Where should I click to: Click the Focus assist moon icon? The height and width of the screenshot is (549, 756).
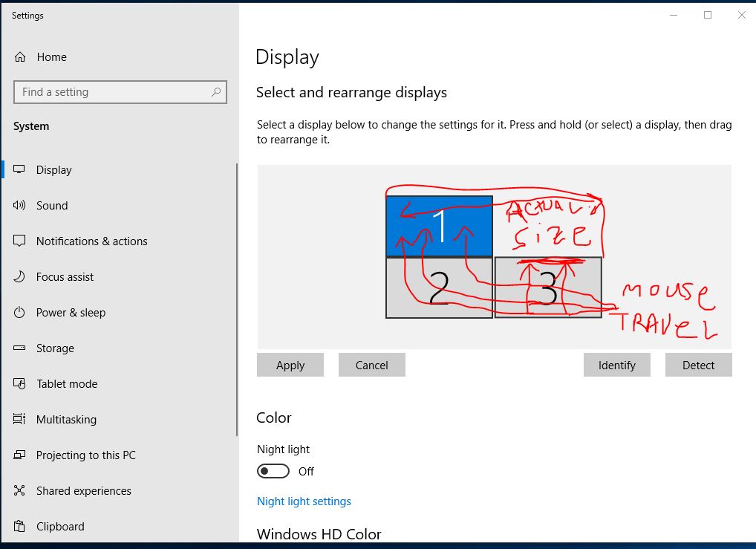(19, 276)
